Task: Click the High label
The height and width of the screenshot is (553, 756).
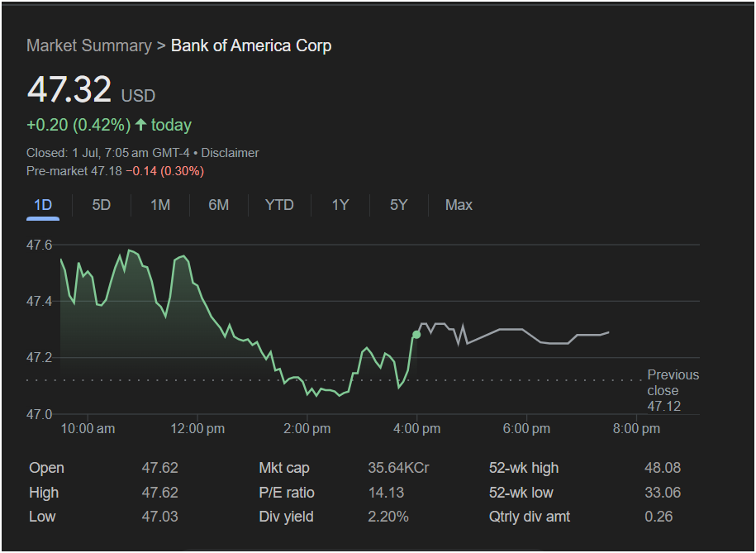Action: pos(44,493)
